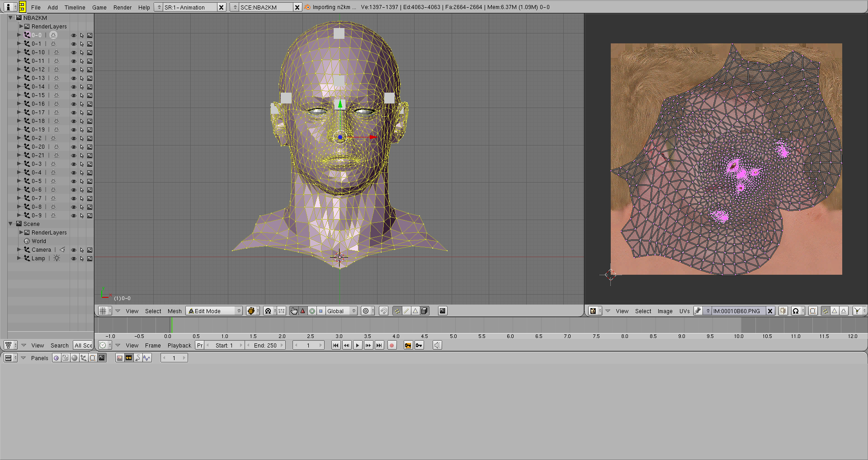Open the Render menu

tap(122, 7)
